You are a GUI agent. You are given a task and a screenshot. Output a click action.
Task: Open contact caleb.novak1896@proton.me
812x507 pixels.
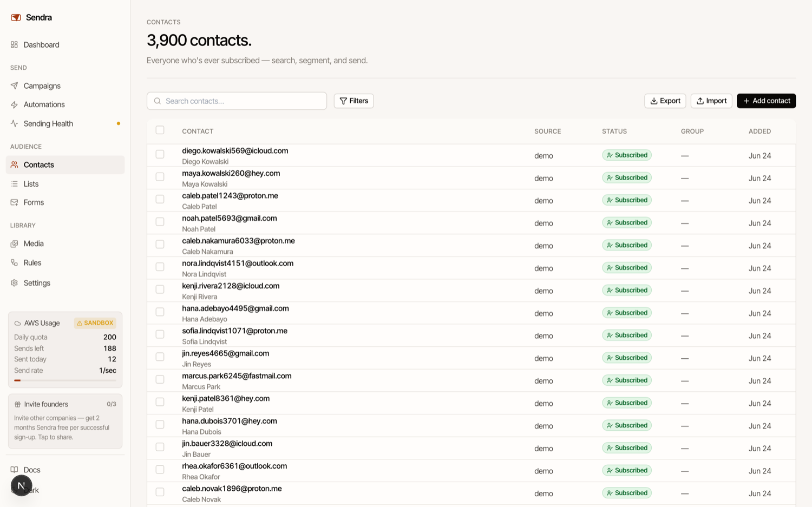[232, 489]
